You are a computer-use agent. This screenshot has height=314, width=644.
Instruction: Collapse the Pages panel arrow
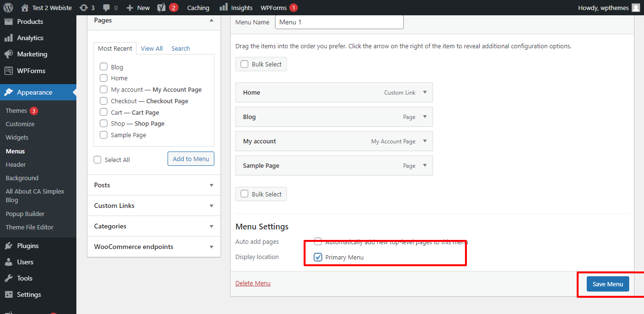(x=211, y=21)
